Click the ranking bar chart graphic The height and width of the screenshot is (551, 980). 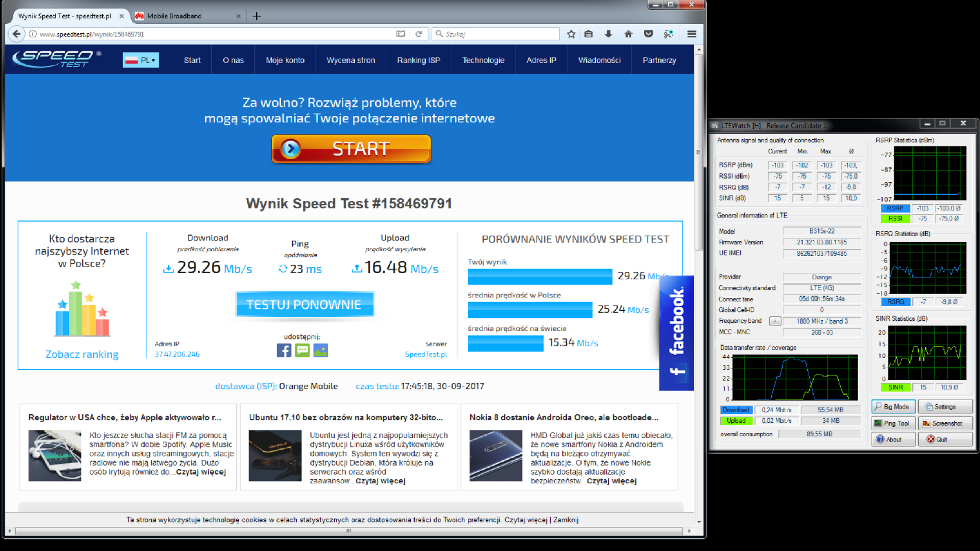click(x=82, y=309)
